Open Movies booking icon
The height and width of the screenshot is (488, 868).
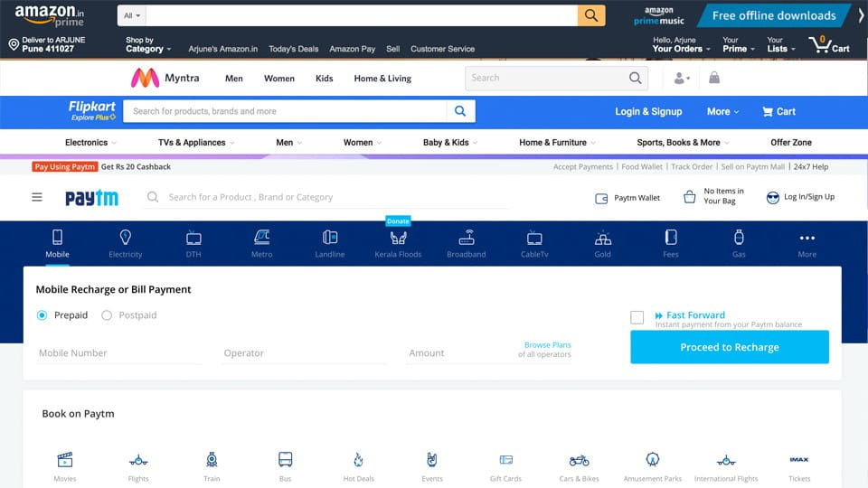click(65, 460)
